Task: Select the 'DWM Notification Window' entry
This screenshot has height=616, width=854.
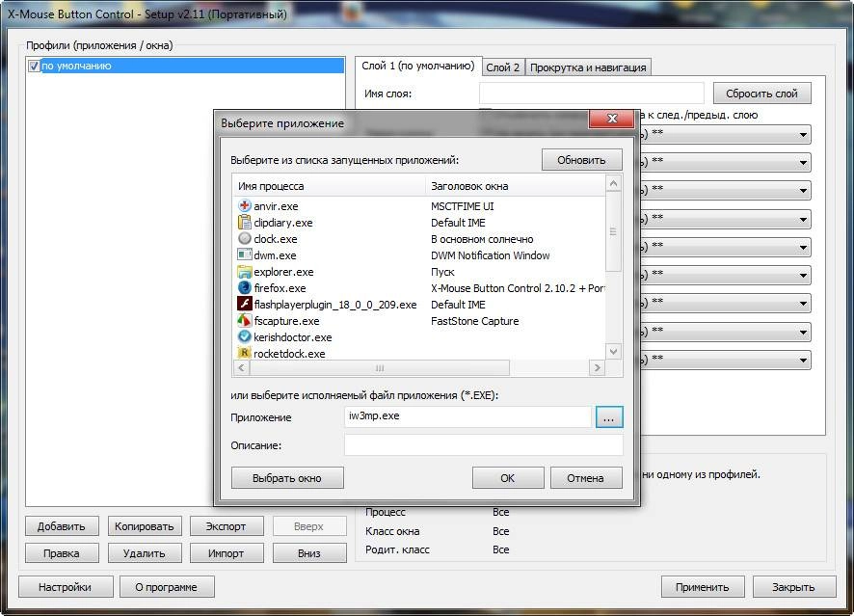Action: 491,255
